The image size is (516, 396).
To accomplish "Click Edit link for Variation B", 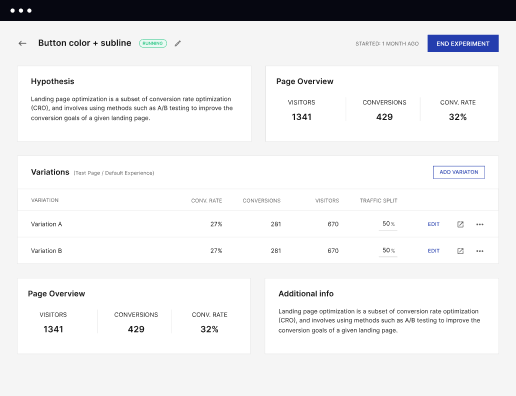I will [x=433, y=251].
